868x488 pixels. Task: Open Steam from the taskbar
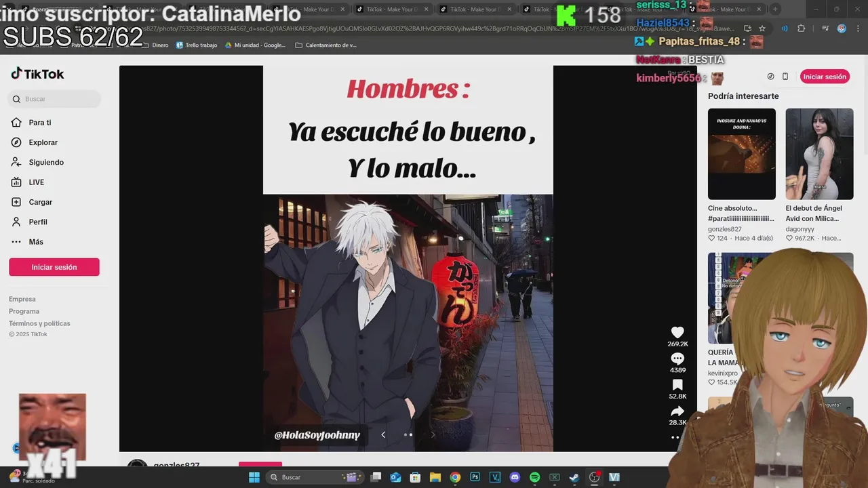pyautogui.click(x=574, y=477)
